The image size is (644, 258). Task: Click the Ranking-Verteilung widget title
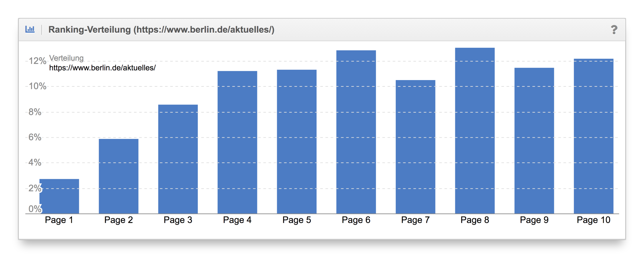tap(161, 30)
